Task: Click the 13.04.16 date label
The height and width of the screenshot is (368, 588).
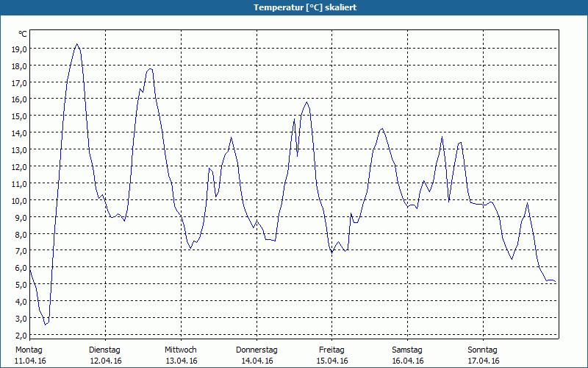Action: pyautogui.click(x=182, y=361)
